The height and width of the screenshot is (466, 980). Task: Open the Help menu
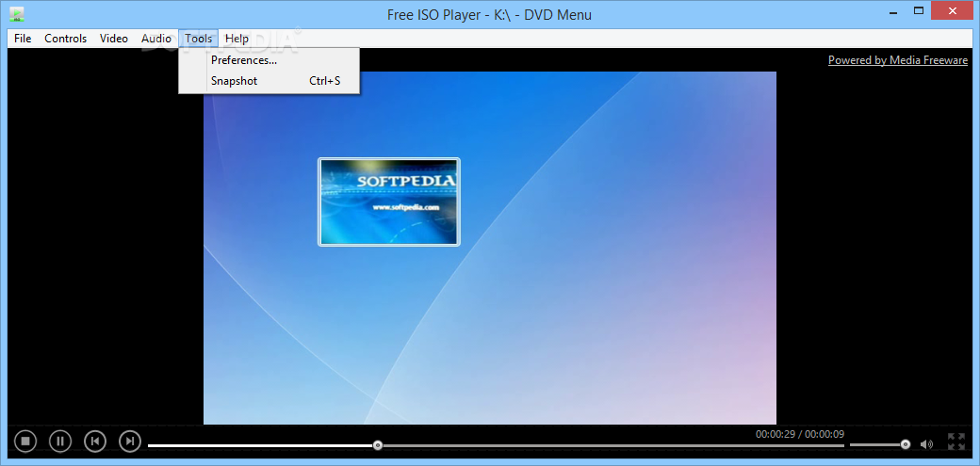(x=237, y=39)
